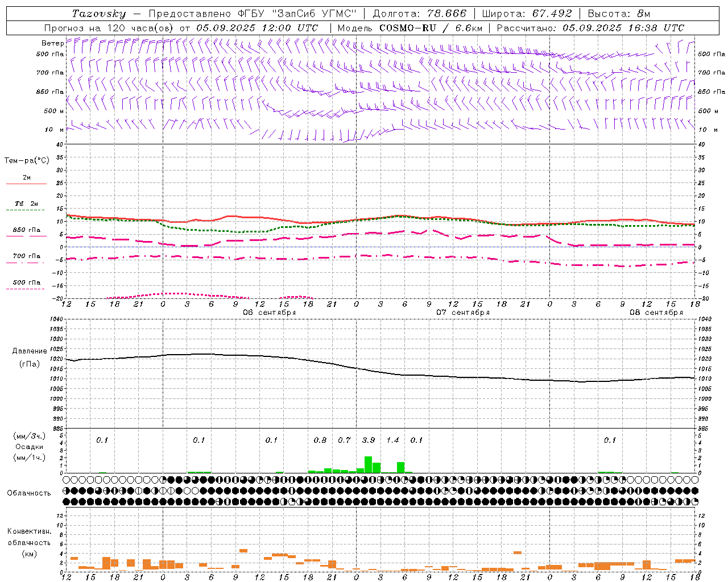Click the "Широта: 67.492" header field
Viewport: 728px width, 582px height.
[527, 14]
